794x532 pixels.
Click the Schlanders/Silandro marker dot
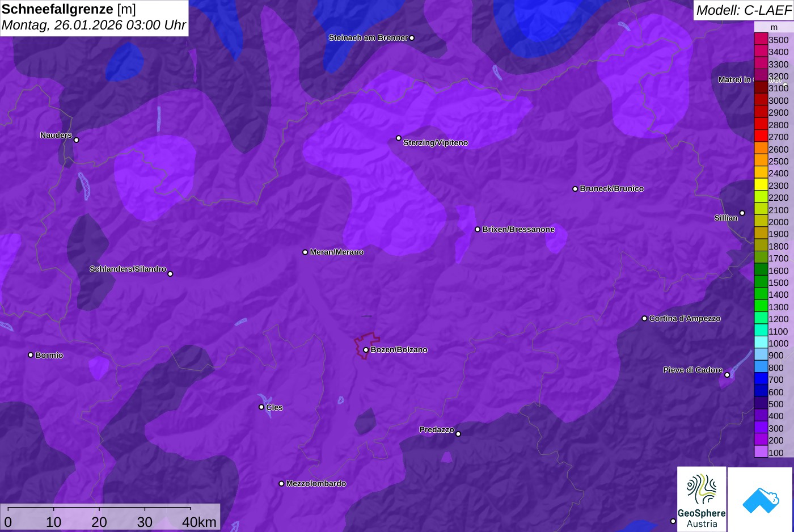pos(170,274)
